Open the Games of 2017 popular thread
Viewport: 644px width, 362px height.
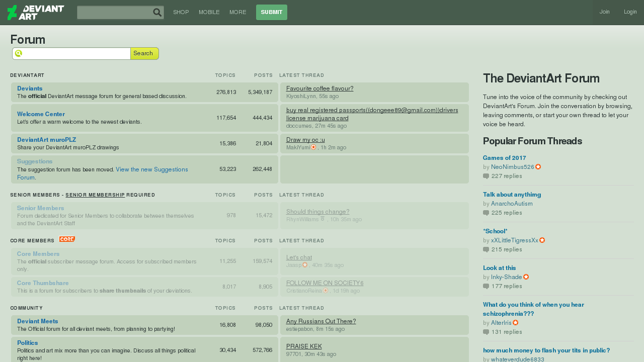[x=505, y=158]
